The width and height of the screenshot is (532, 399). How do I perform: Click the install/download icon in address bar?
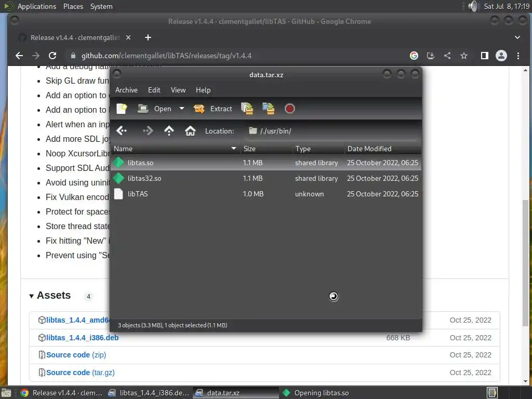point(431,56)
